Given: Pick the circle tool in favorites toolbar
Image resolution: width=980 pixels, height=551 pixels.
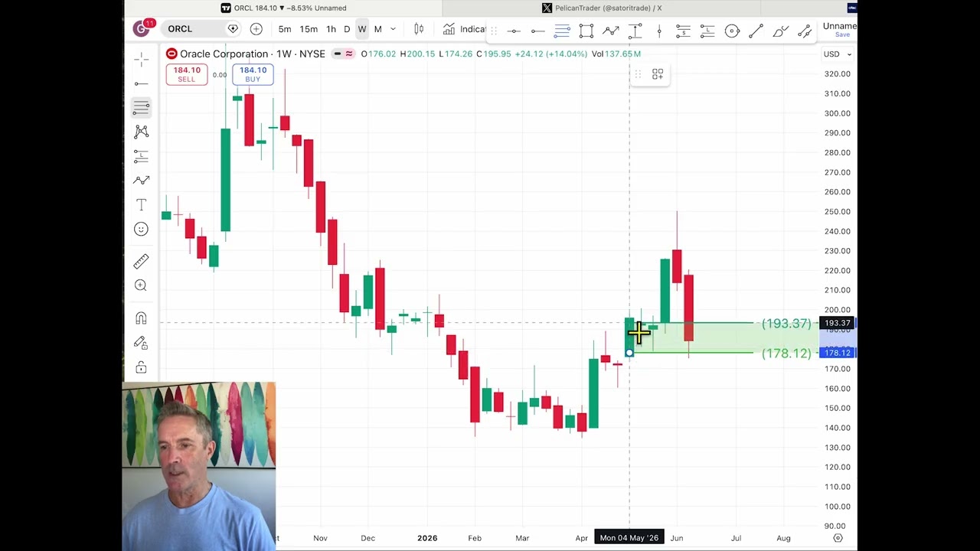Looking at the screenshot, I should 732,31.
